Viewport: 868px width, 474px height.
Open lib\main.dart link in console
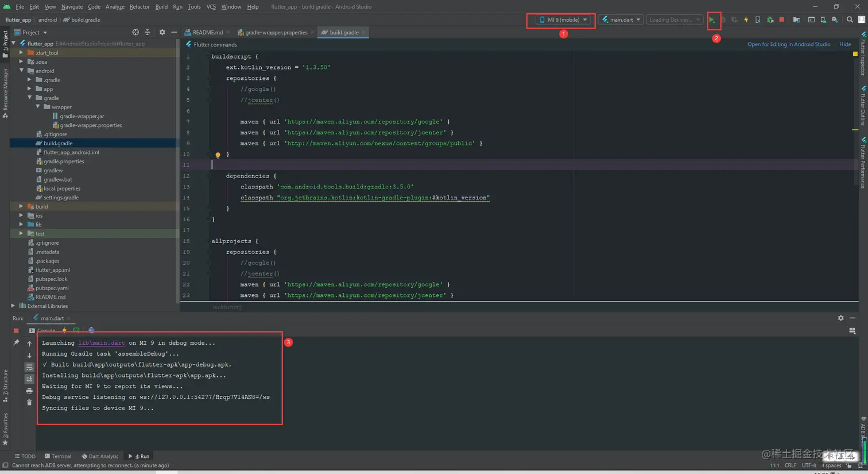click(x=102, y=343)
